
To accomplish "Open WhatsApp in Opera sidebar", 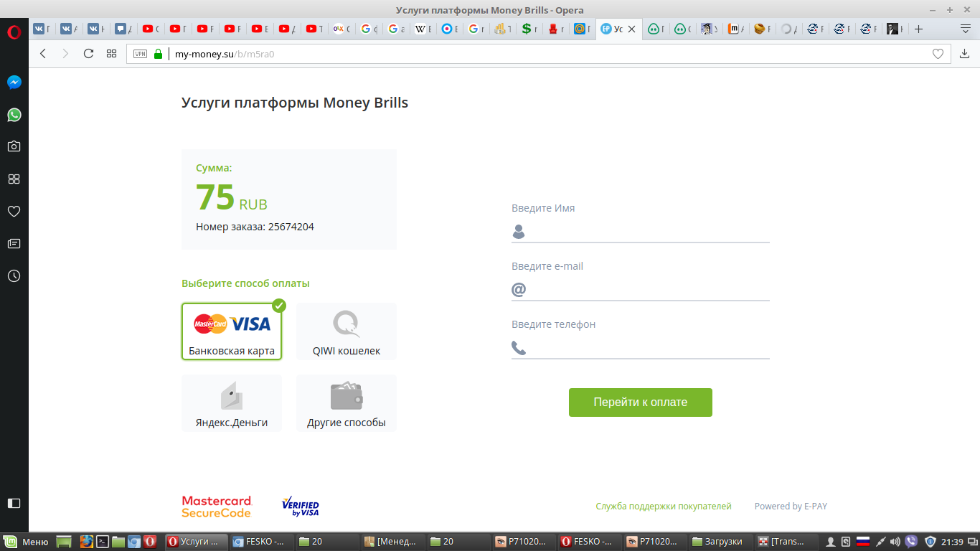I will (x=14, y=115).
